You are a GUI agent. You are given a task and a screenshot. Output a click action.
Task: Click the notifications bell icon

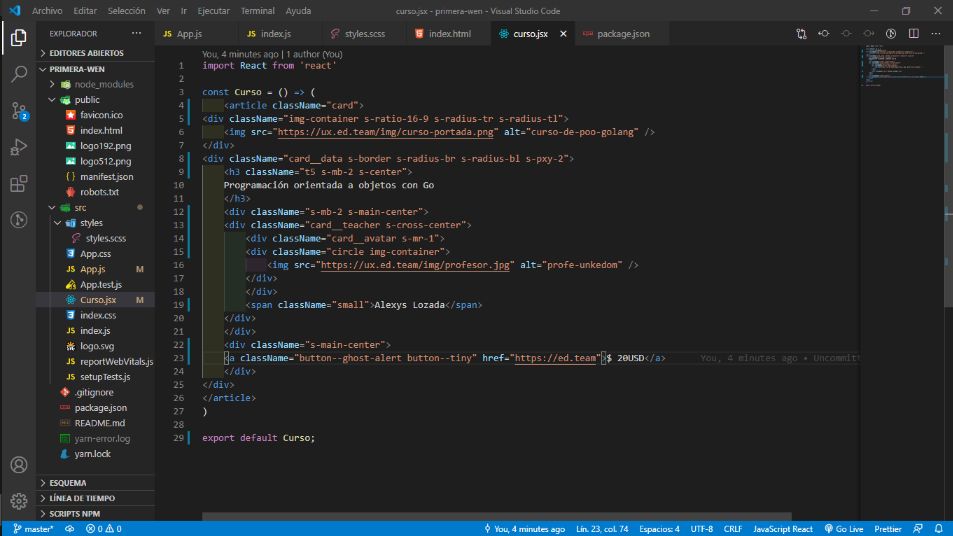938,529
